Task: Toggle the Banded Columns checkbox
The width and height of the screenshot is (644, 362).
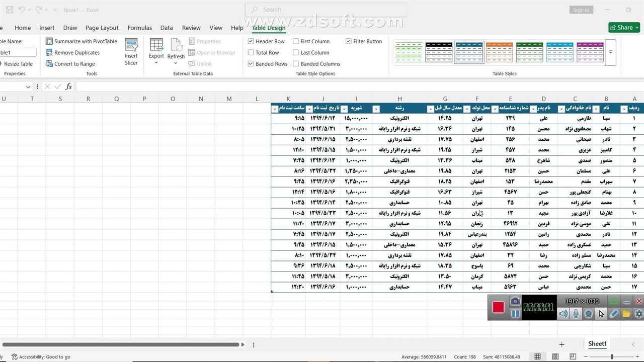Action: coord(296,64)
